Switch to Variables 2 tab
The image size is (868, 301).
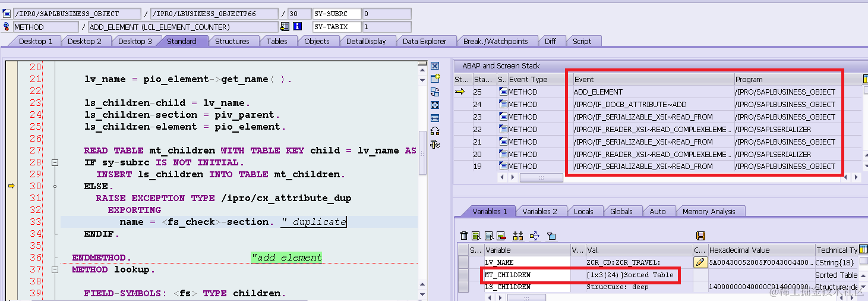(539, 211)
